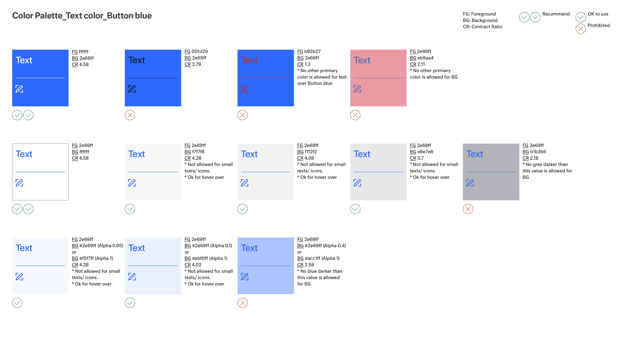This screenshot has height=362, width=644.
Task: Click the prohibited X icon in the legend
Action: pos(581,28)
